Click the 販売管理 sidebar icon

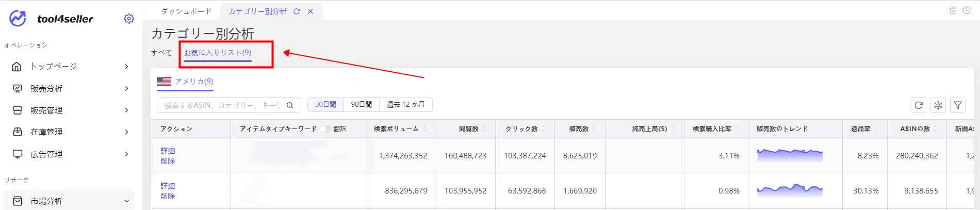pyautogui.click(x=17, y=110)
